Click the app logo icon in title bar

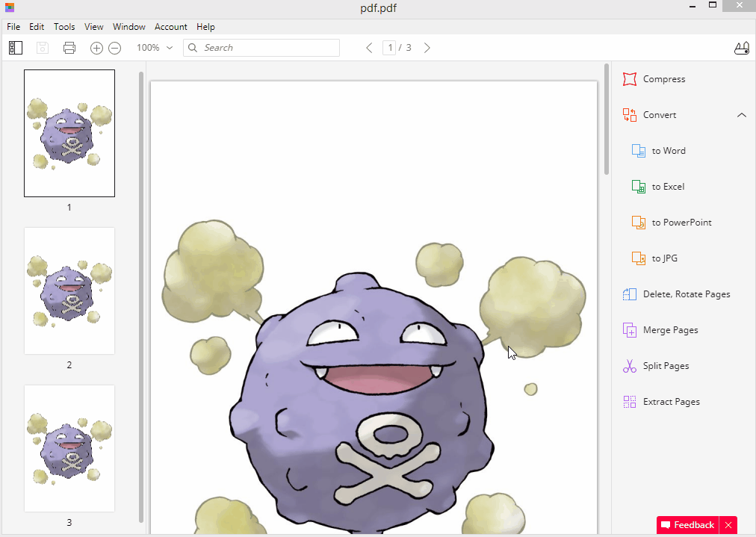(x=10, y=7)
